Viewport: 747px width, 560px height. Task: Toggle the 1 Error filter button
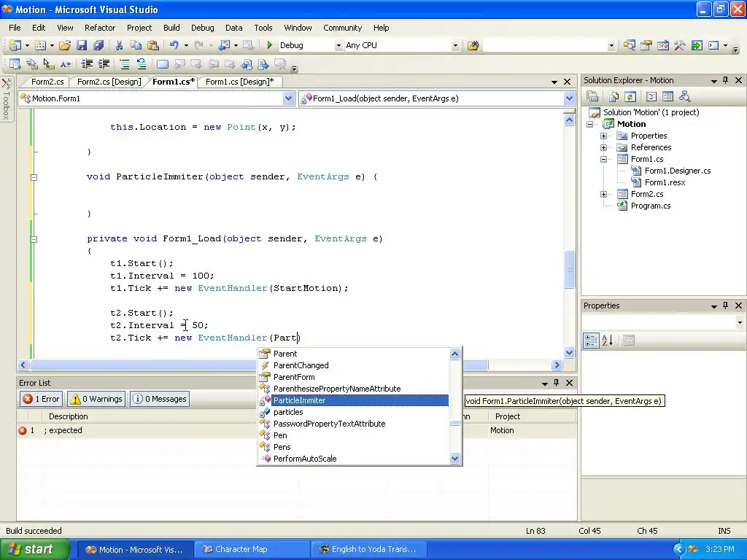pos(41,399)
